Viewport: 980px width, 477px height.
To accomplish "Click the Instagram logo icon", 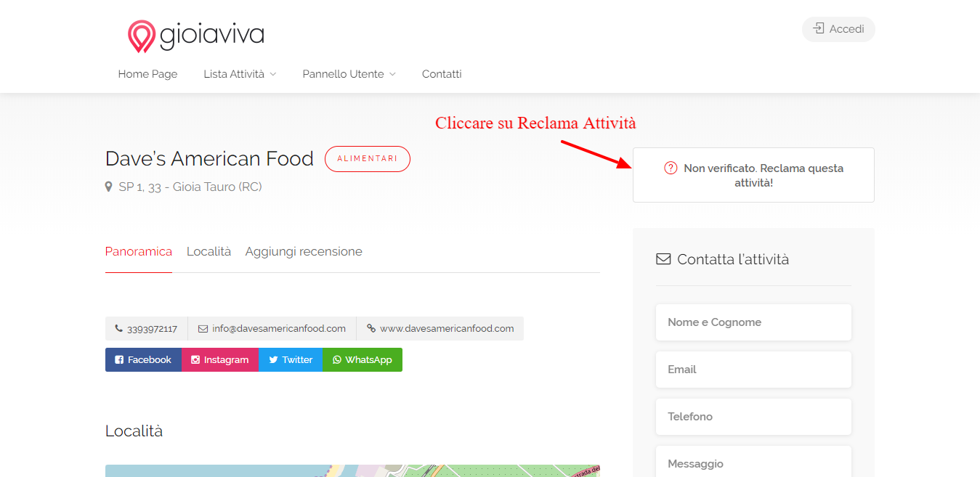I will 195,360.
